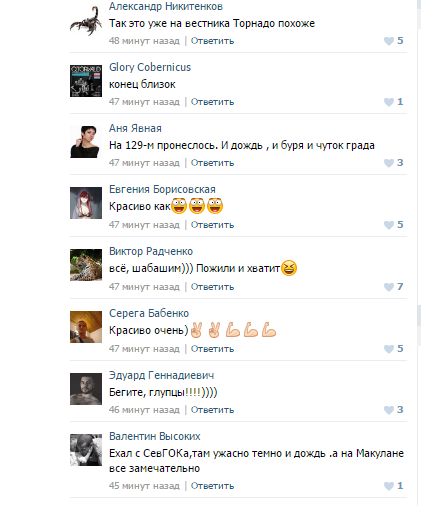The image size is (421, 506).
Task: Click heart icon on Glory Cobernicus comment
Action: tap(389, 102)
